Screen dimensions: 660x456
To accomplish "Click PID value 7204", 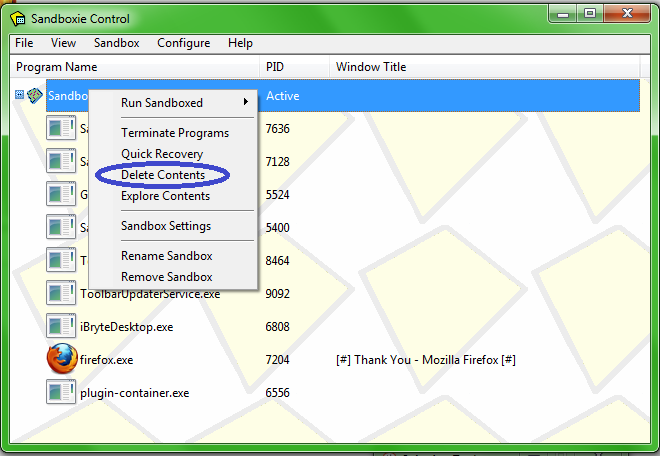I will click(x=277, y=360).
